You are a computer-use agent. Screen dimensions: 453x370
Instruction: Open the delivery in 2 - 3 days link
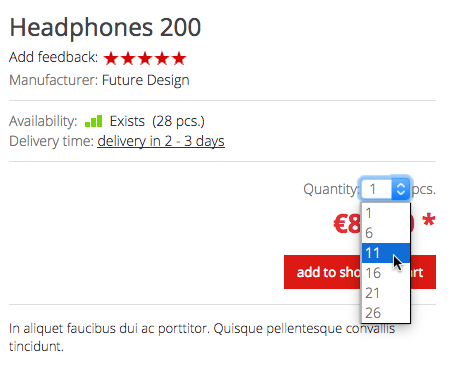(x=161, y=141)
